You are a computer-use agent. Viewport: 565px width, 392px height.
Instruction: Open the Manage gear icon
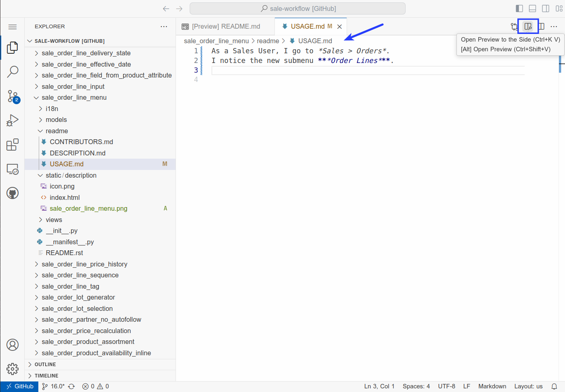pyautogui.click(x=13, y=369)
